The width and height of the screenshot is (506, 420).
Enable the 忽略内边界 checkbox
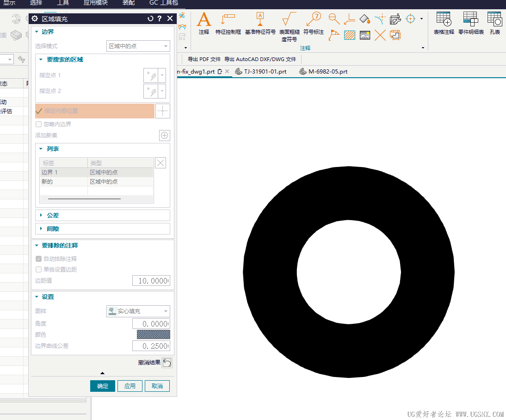click(x=39, y=124)
